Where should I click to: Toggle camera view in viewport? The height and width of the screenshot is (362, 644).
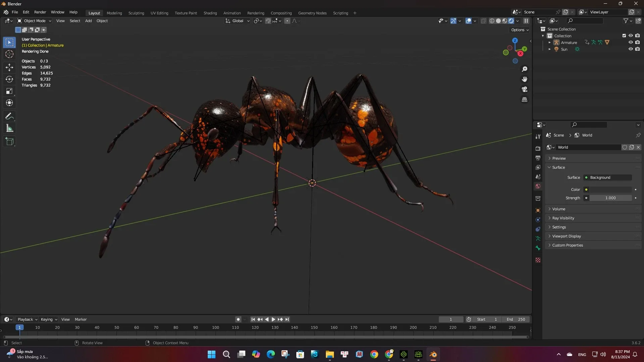524,90
